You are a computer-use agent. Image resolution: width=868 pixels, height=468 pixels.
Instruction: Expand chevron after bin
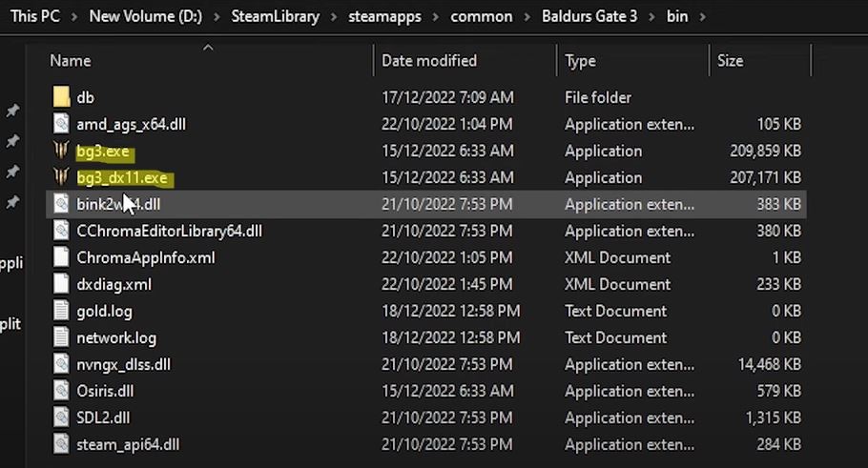tap(702, 17)
